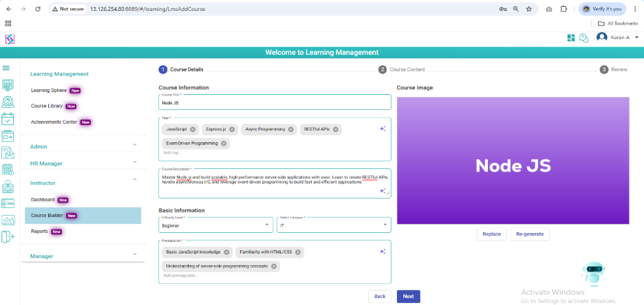
Task: Go to the Course Content step
Action: pos(402,69)
